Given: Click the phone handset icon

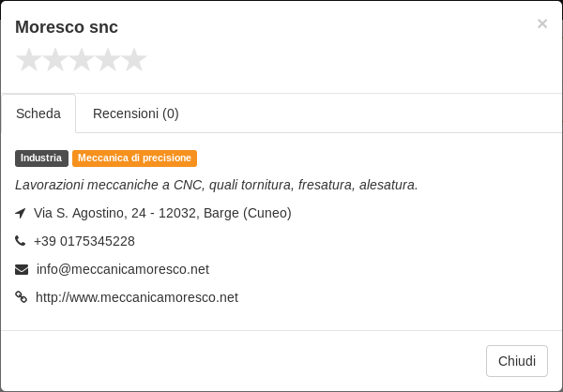Looking at the screenshot, I should [x=20, y=241].
